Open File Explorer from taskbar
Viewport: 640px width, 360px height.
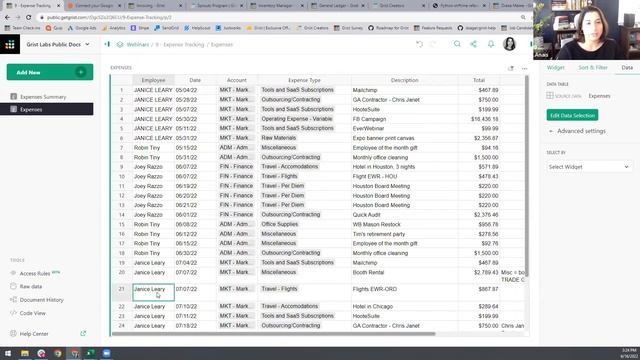(x=25, y=353)
